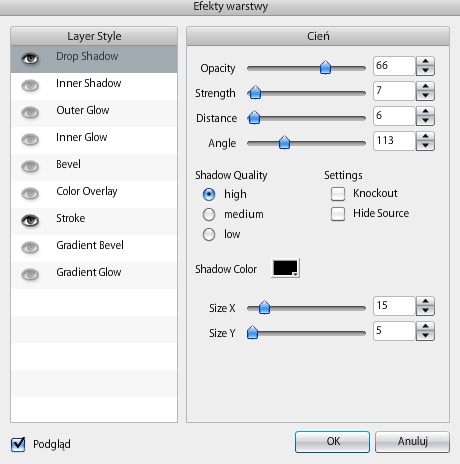Decrease Size Y with the down stepper arrow
Image resolution: width=460 pixels, height=464 pixels.
point(425,335)
